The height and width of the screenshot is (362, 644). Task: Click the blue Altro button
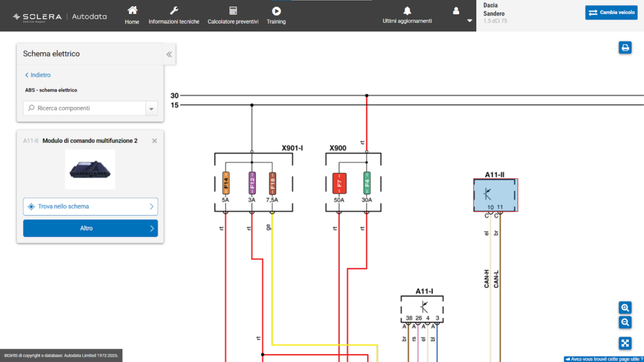(91, 228)
